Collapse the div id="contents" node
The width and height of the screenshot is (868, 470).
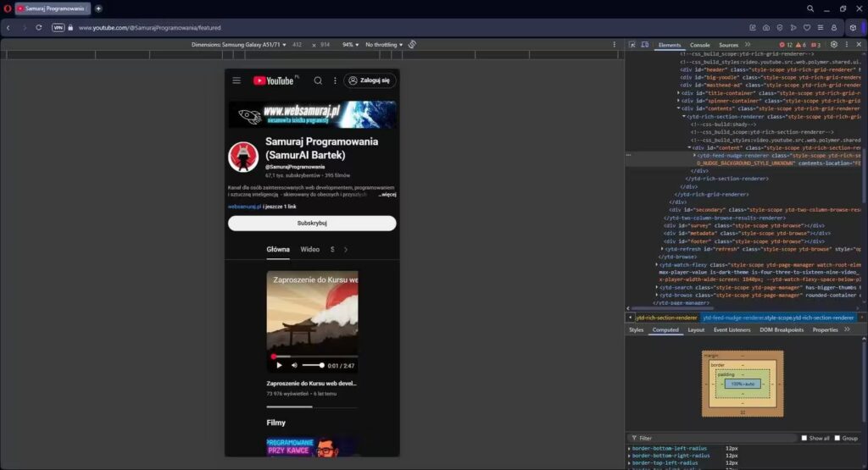click(x=678, y=108)
